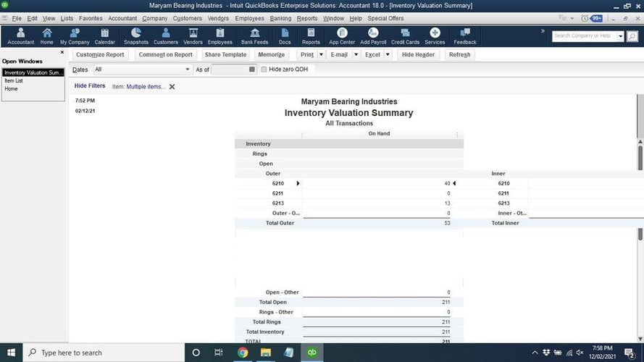Open the notification center icon
This screenshot has width=644, height=362.
tap(630, 353)
